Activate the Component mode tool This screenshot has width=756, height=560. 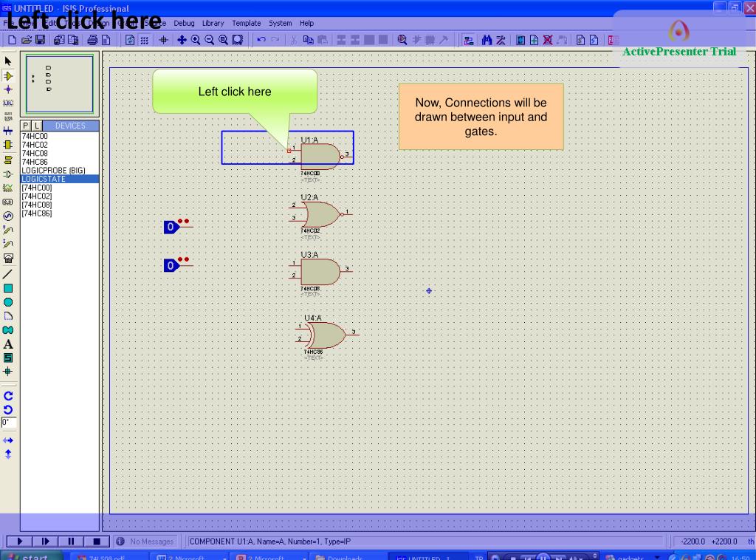click(x=7, y=76)
